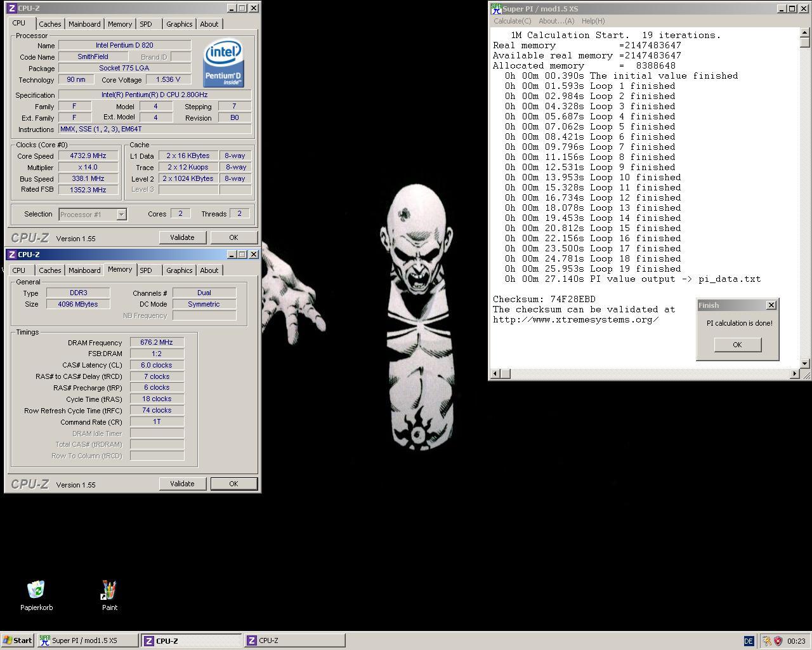Click the Checksum: 74F28EBD line
Viewport: 812px width, 650px height.
544,299
